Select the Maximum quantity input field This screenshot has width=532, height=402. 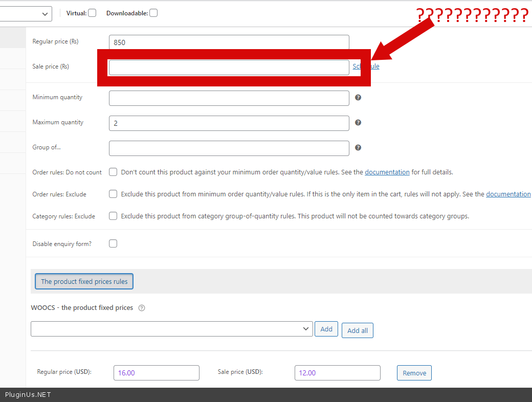[x=229, y=123]
